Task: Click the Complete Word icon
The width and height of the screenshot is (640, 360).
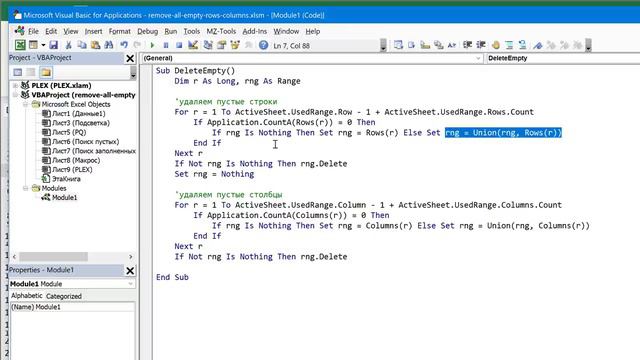Action: click(452, 45)
